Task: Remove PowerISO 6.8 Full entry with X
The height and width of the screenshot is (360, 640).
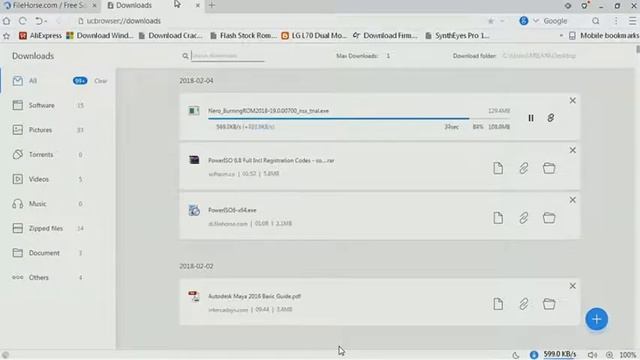Action: pyautogui.click(x=573, y=151)
